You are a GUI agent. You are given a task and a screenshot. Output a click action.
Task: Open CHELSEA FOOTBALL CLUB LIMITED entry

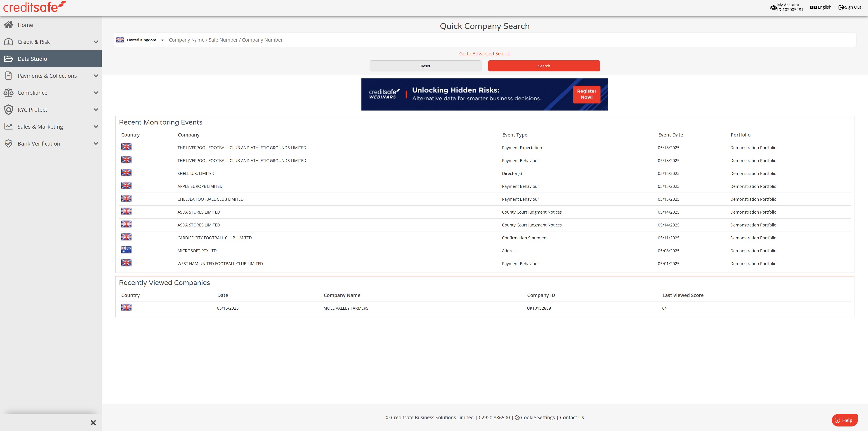point(210,199)
